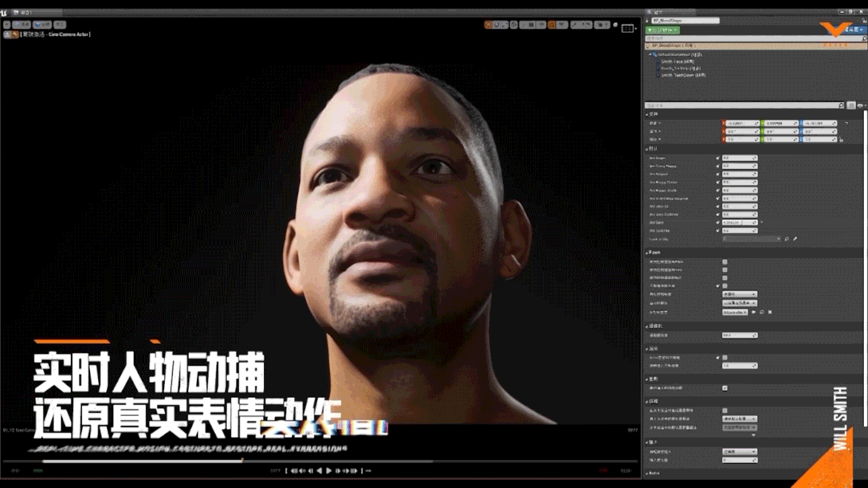Open the viewport options arrow at the viewport's top-left
868x488 pixels.
6,25
